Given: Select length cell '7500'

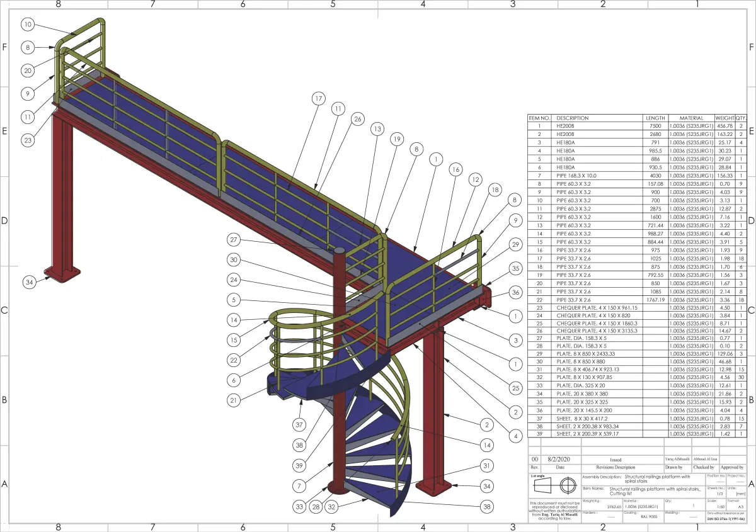Looking at the screenshot, I should [655, 126].
